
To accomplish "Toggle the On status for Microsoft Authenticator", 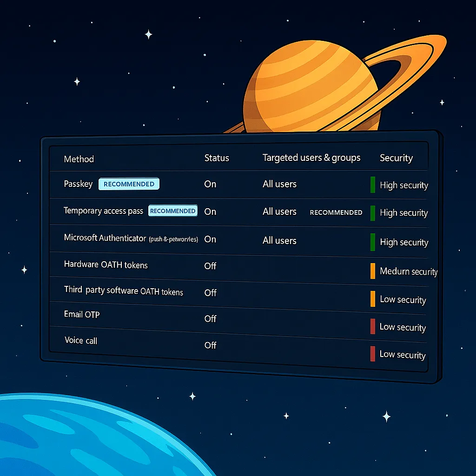I will click(x=210, y=239).
